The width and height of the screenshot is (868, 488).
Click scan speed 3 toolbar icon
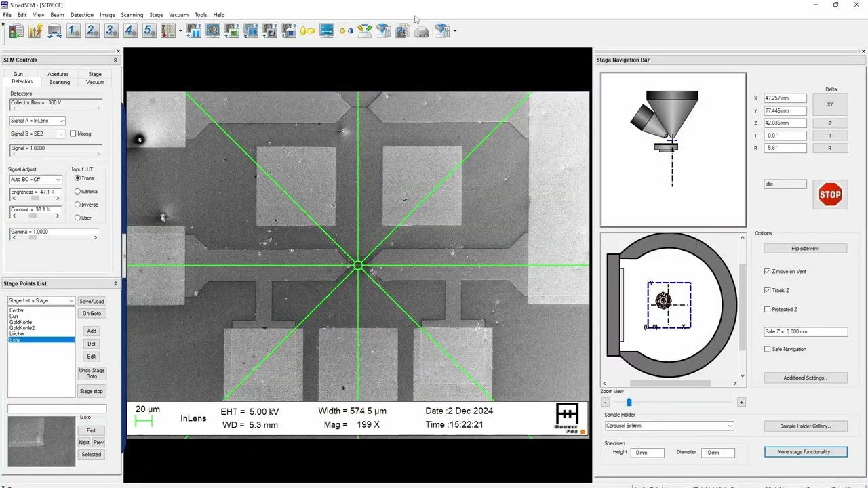[111, 30]
